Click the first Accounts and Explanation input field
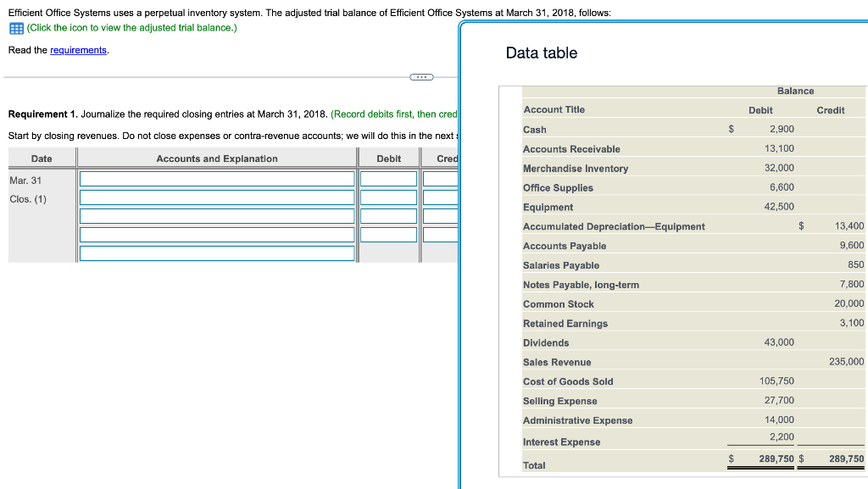The width and height of the screenshot is (868, 489). tap(217, 178)
